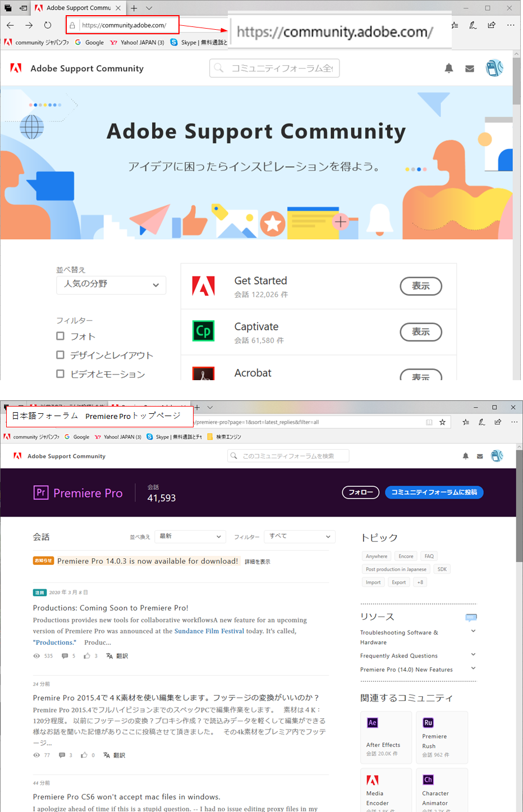Select the FAQ topic tag
The height and width of the screenshot is (812, 523).
[429, 556]
